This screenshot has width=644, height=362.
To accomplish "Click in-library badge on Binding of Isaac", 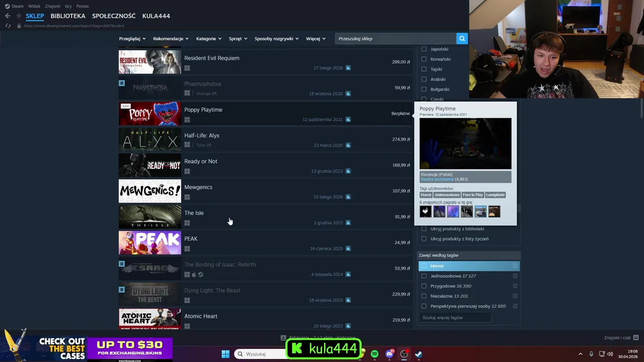I will click(x=122, y=263).
